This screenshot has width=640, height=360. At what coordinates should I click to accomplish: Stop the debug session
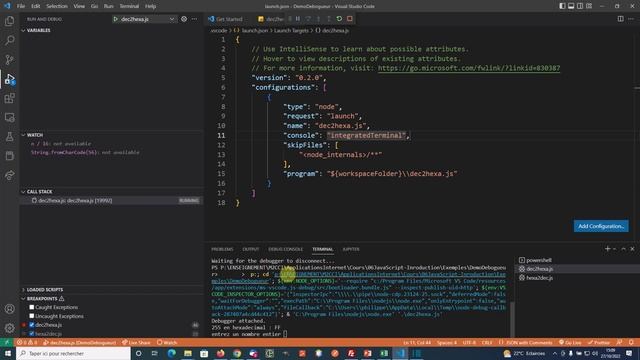point(350,19)
